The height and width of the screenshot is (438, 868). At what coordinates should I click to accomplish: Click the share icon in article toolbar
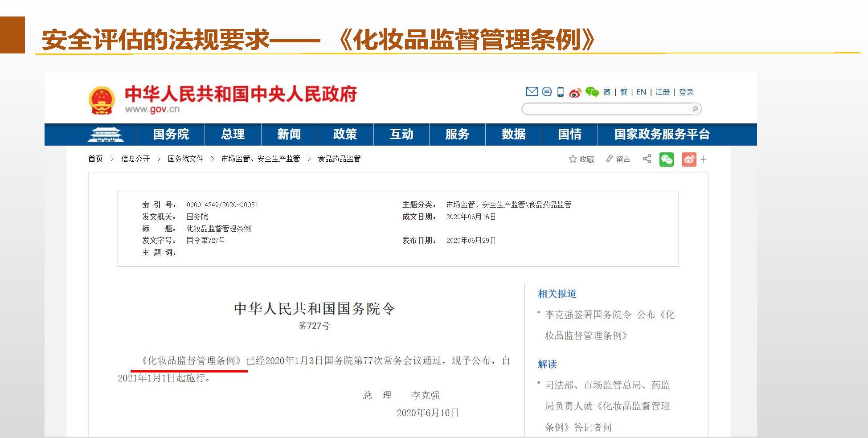coord(647,159)
